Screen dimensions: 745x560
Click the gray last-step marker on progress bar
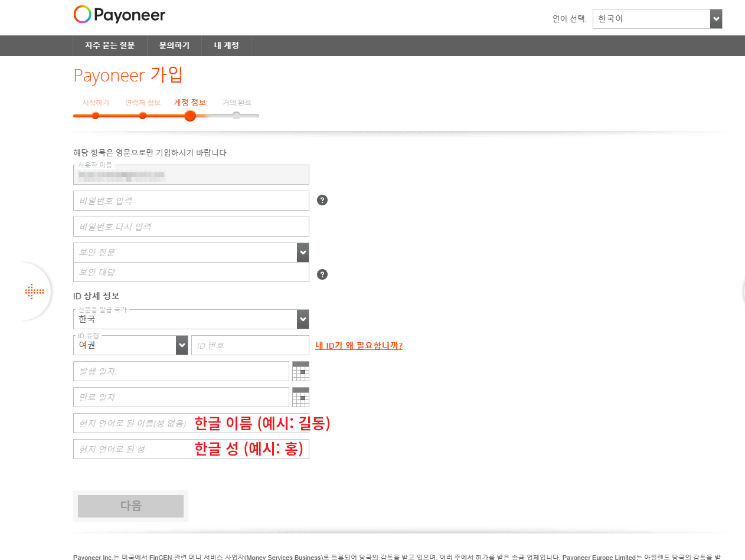[237, 116]
